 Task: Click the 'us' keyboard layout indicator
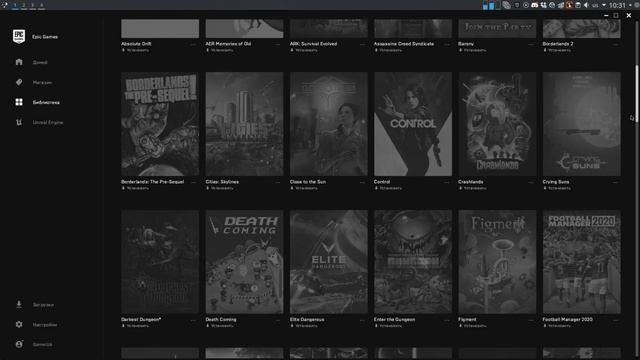coord(595,5)
